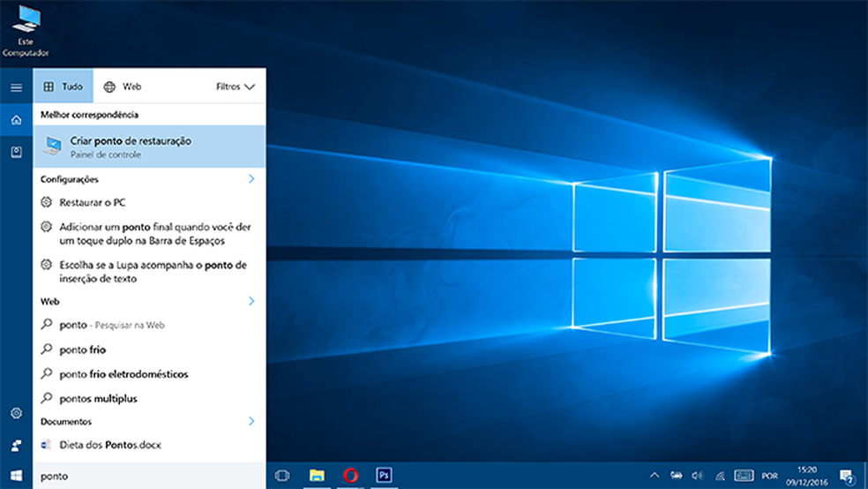This screenshot has width=868, height=489.
Task: Open the touch keyboard tray icon
Action: click(x=744, y=475)
